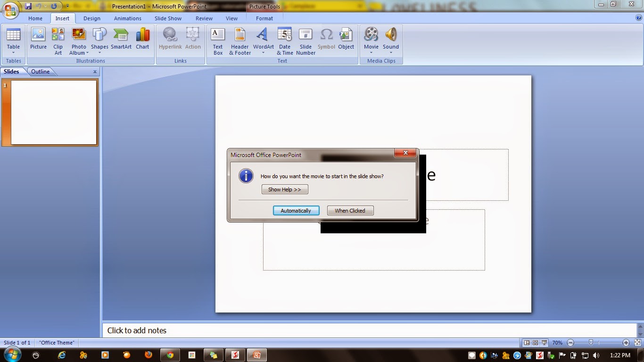The width and height of the screenshot is (644, 362).
Task: Click the zoom in plus button
Action: (626, 343)
